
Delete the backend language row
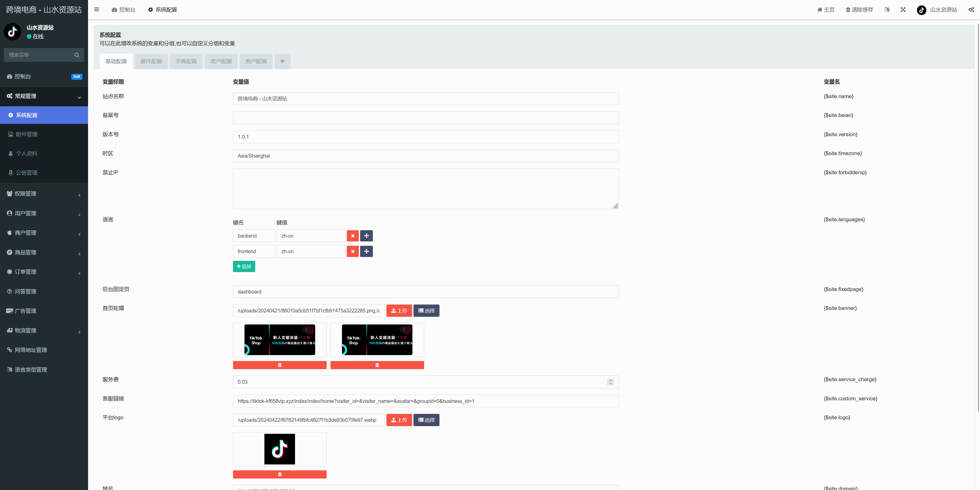tap(353, 236)
